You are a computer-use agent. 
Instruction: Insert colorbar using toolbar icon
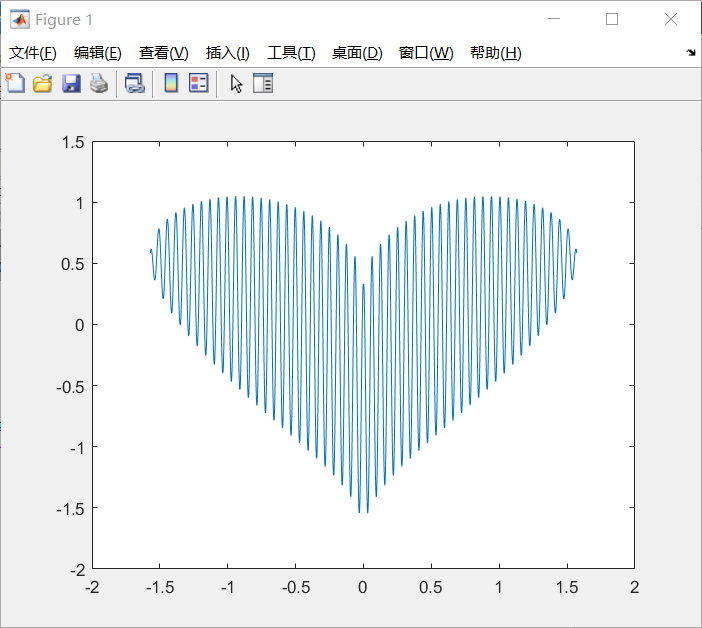pyautogui.click(x=171, y=83)
